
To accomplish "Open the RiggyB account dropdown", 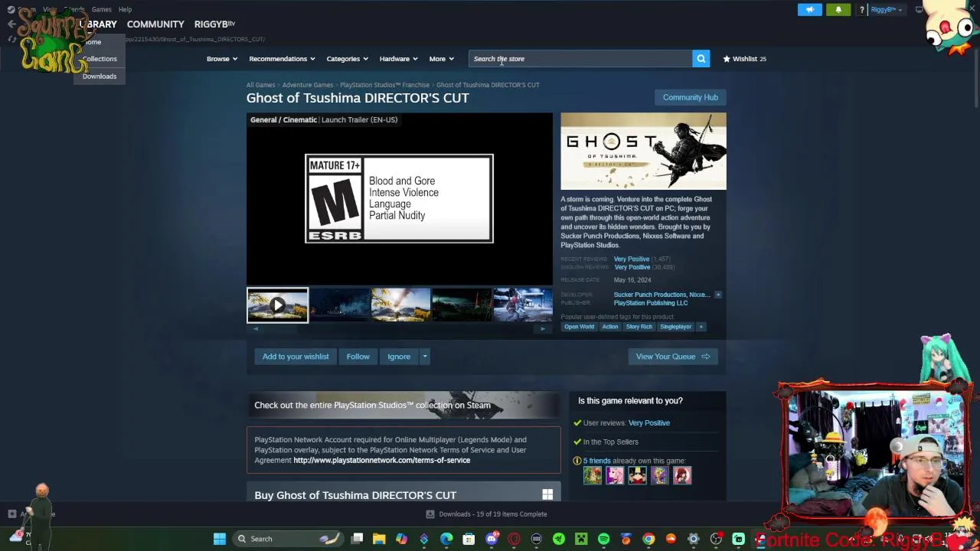I will (x=886, y=10).
